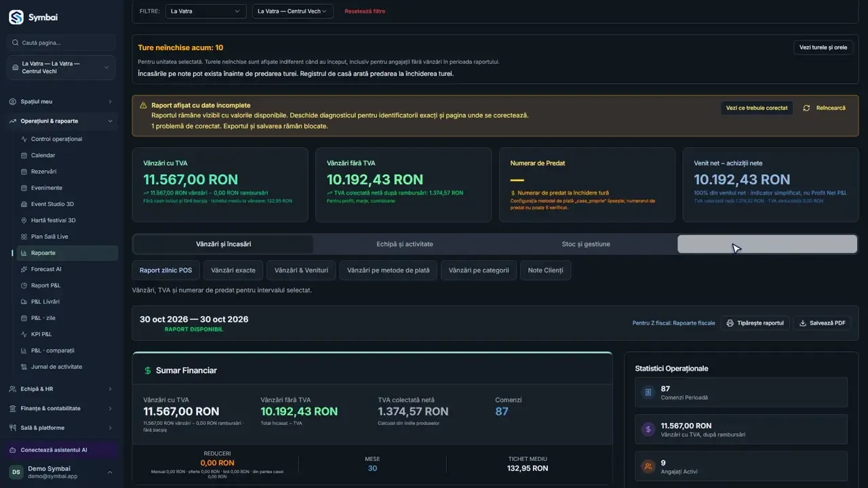Open the Demo Symbai account menu
868x488 pixels.
click(62, 472)
